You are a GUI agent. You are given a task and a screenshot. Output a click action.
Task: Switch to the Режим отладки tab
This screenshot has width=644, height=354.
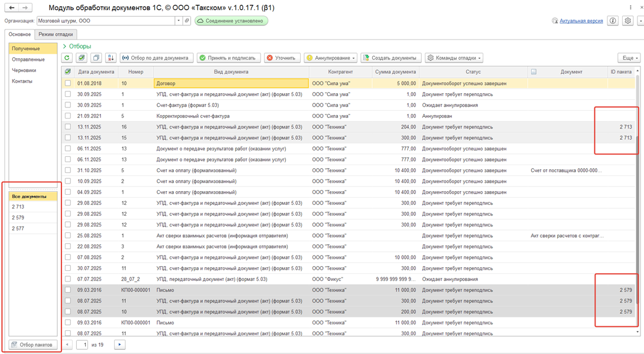[56, 34]
